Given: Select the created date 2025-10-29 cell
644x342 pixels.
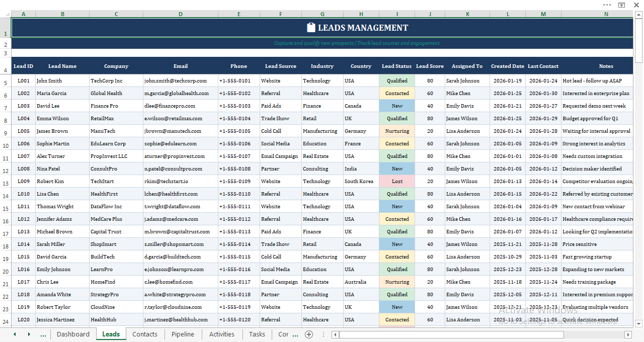Looking at the screenshot, I should click(508, 256).
